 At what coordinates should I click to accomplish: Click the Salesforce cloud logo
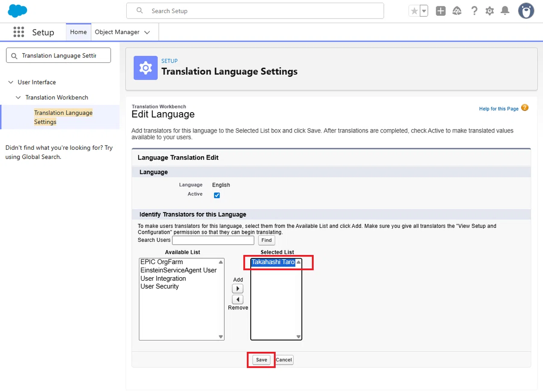click(18, 10)
